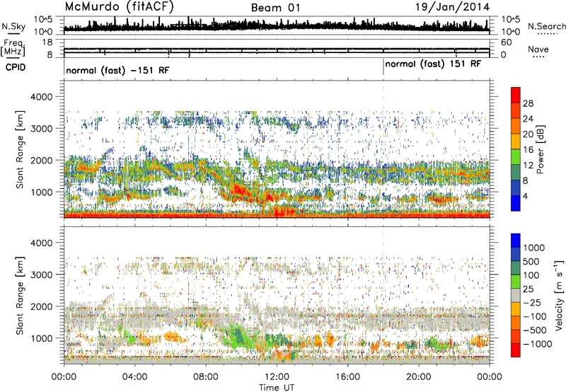Click the '4000' tick of power panel
Screen dimensions: 566x392
coord(41,97)
